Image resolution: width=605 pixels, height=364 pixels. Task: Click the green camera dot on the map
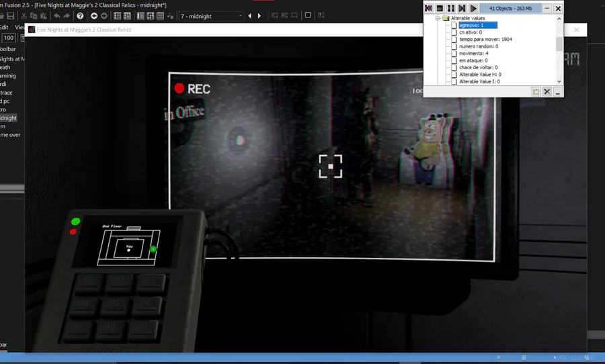click(153, 249)
